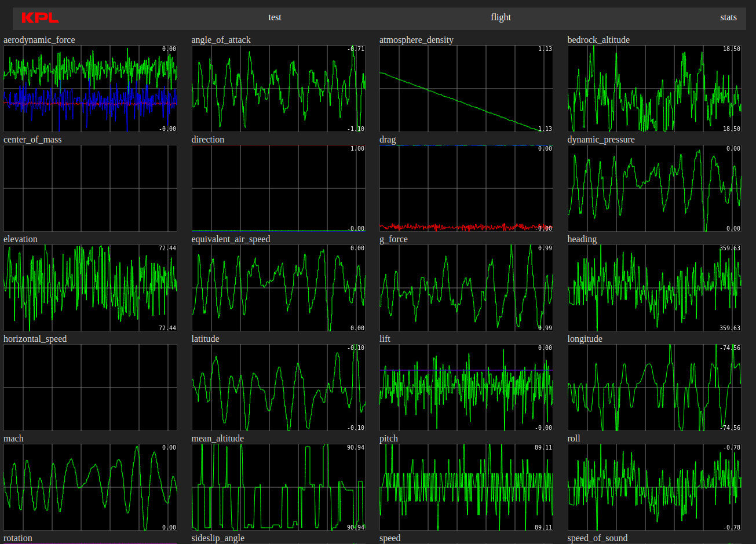Click the 90.94 maximum on mean_altitude chart
This screenshot has height=544, width=756.
click(355, 448)
